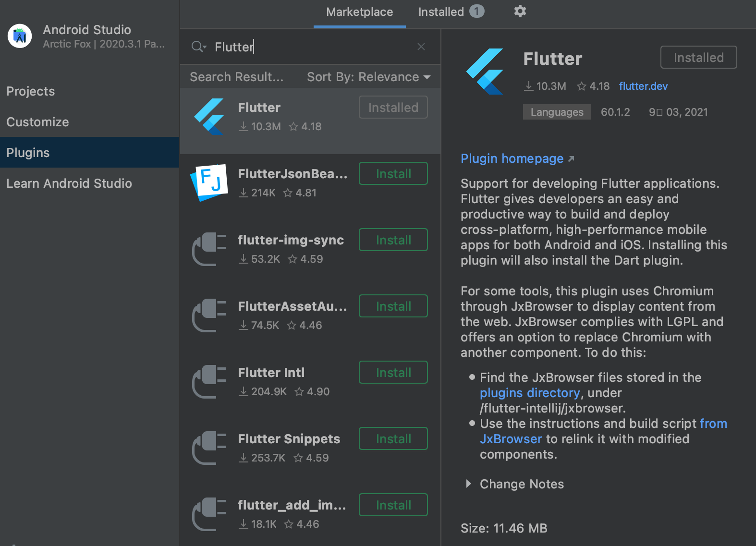Install the Flutter Snippets plugin

[x=393, y=438]
